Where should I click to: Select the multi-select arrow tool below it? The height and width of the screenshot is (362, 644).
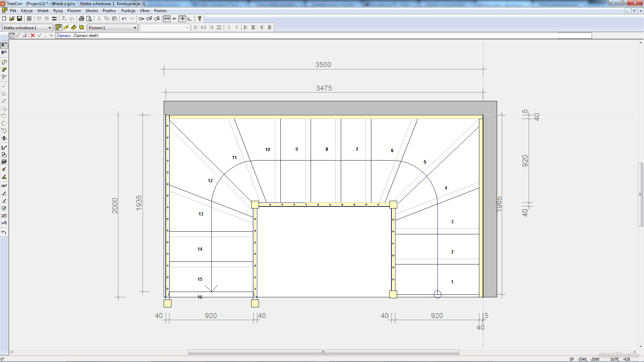pos(4,53)
